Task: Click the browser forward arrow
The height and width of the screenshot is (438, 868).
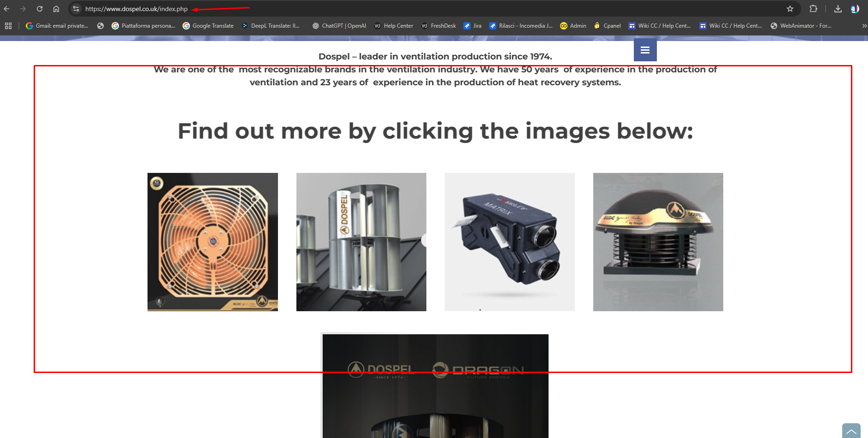Action: pos(23,9)
